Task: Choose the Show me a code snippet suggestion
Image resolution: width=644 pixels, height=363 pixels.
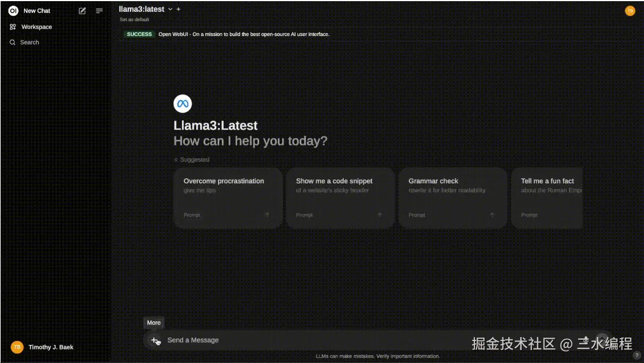Action: pos(340,198)
